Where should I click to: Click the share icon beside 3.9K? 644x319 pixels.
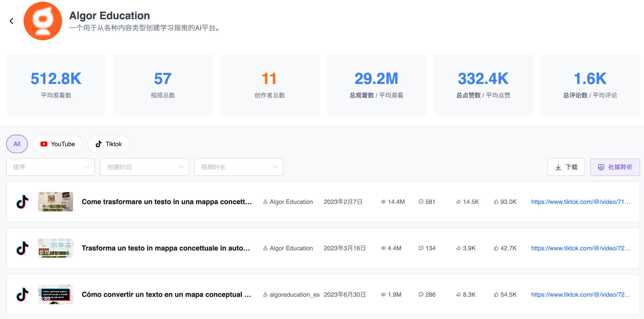[x=459, y=248]
